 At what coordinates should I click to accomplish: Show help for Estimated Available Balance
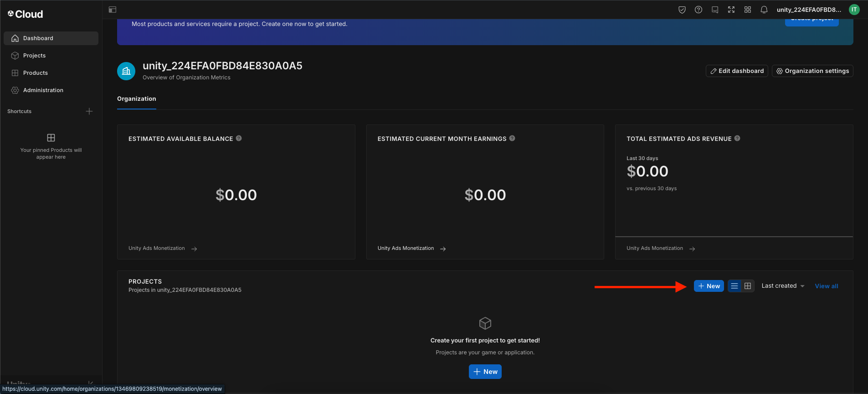[239, 138]
